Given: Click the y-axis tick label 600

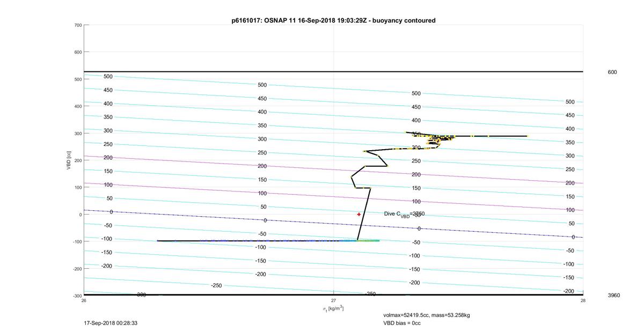Looking at the screenshot, I should [77, 52].
